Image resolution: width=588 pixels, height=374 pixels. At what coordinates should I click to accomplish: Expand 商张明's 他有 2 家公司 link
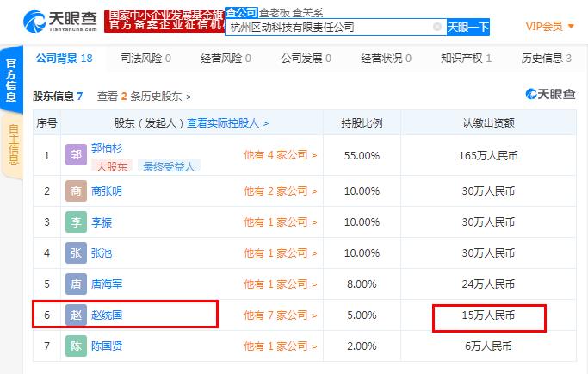[281, 190]
